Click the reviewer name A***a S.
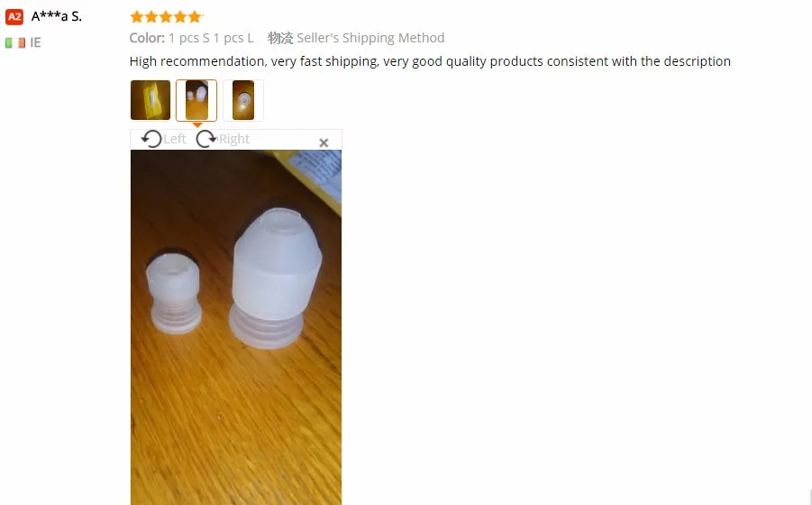812x505 pixels. click(x=57, y=16)
